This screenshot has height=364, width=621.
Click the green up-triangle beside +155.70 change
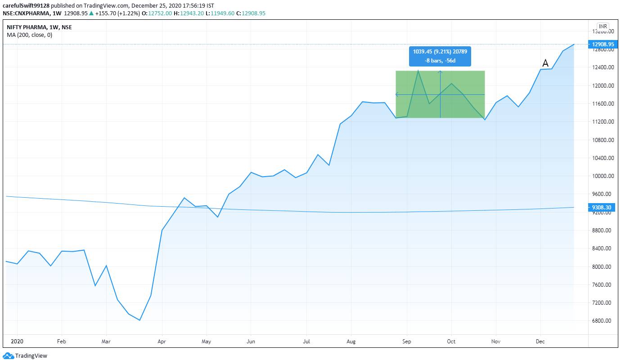tap(91, 13)
